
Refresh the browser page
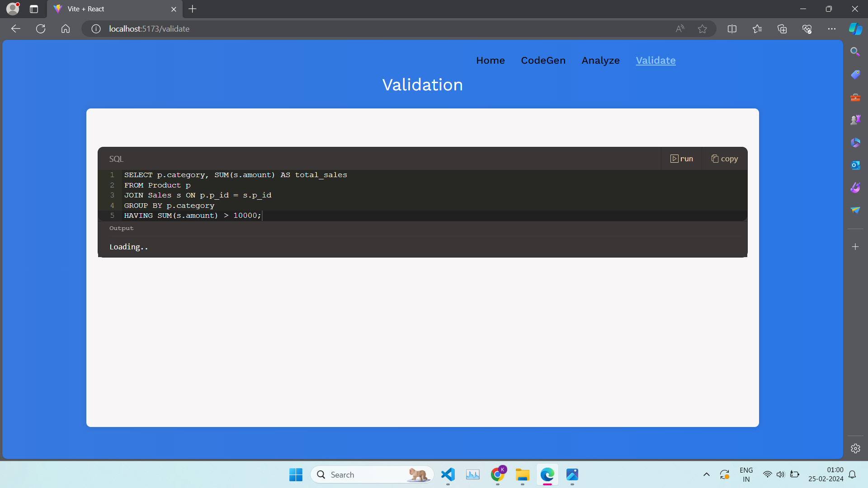41,29
